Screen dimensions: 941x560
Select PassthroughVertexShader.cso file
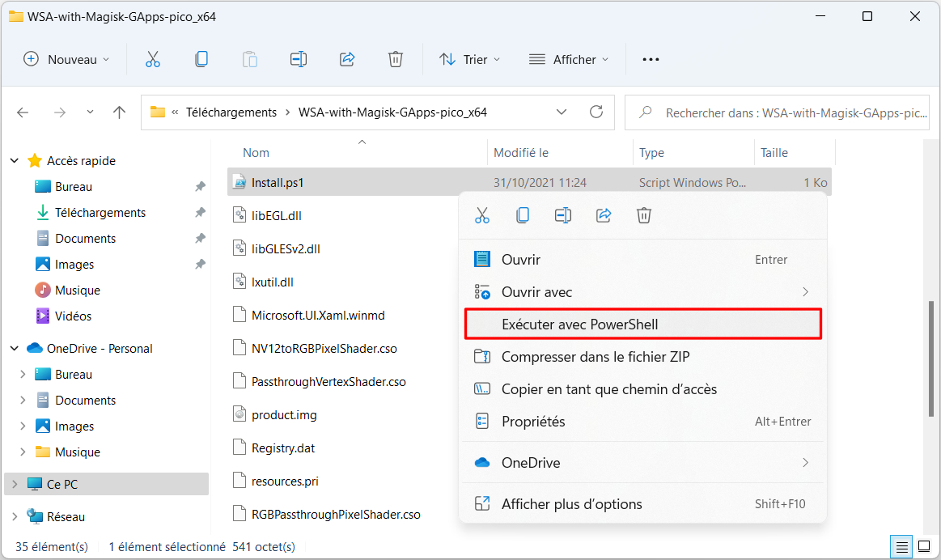point(329,382)
